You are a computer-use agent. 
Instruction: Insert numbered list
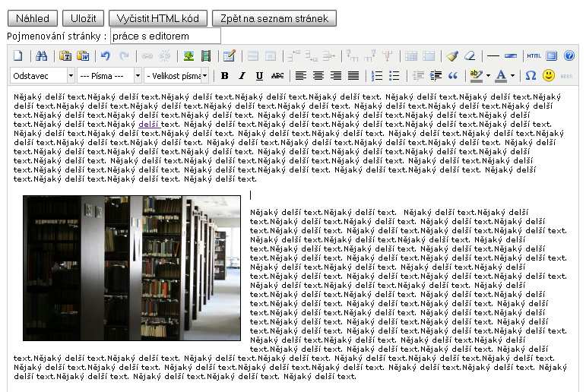377,76
